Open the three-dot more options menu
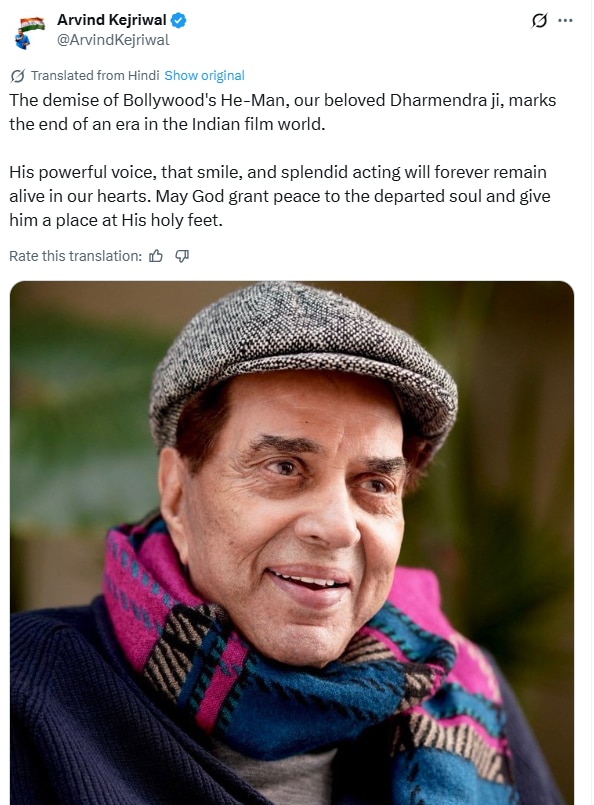Viewport: 594px width, 805px height. [x=565, y=21]
